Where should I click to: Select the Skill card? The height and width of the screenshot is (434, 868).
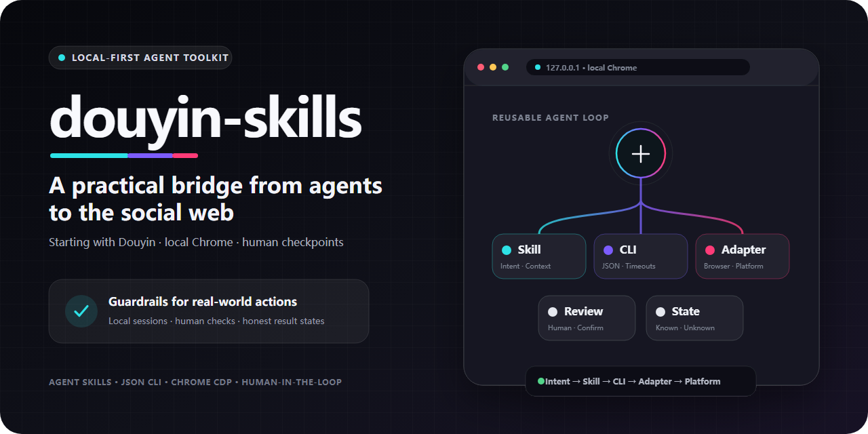pyautogui.click(x=539, y=256)
